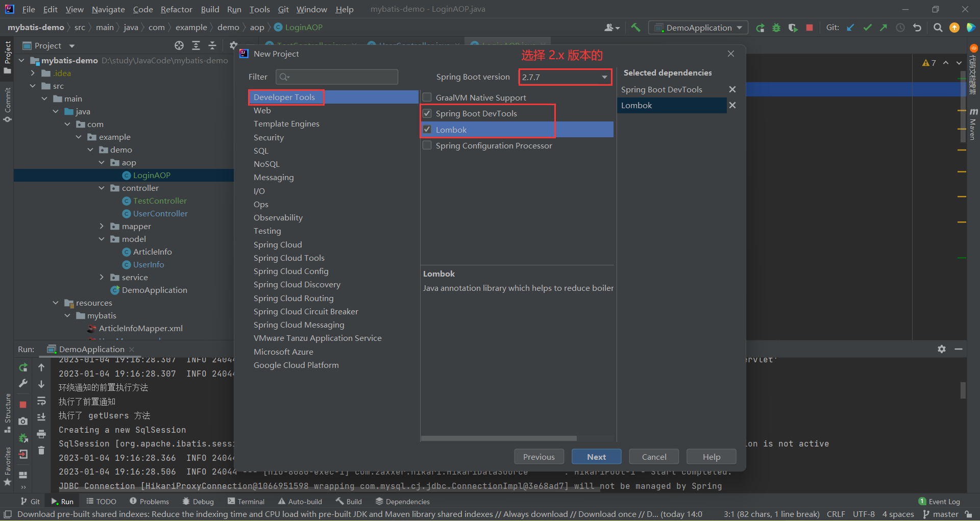Open Git history clock icon
The height and width of the screenshot is (521, 980).
[x=900, y=28]
